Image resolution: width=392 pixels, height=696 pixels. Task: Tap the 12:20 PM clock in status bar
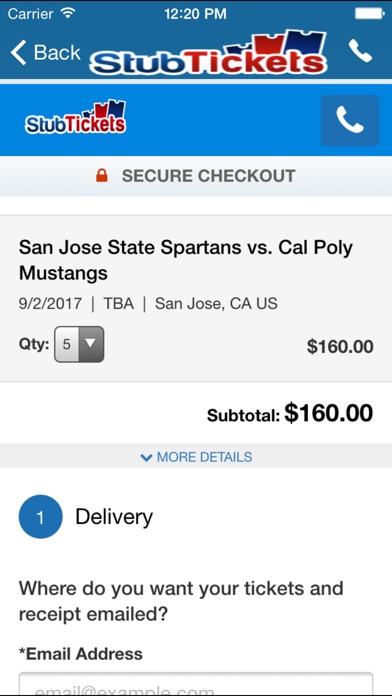point(195,14)
